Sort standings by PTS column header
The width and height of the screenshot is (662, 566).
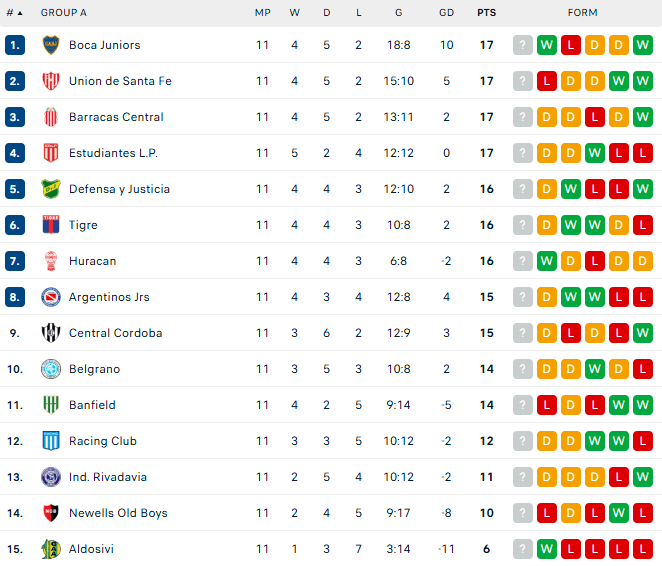[x=487, y=13]
